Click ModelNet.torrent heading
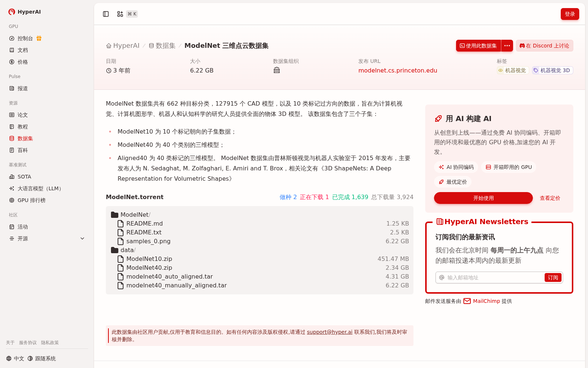Viewport: 588px width, 368px height. 135,197
